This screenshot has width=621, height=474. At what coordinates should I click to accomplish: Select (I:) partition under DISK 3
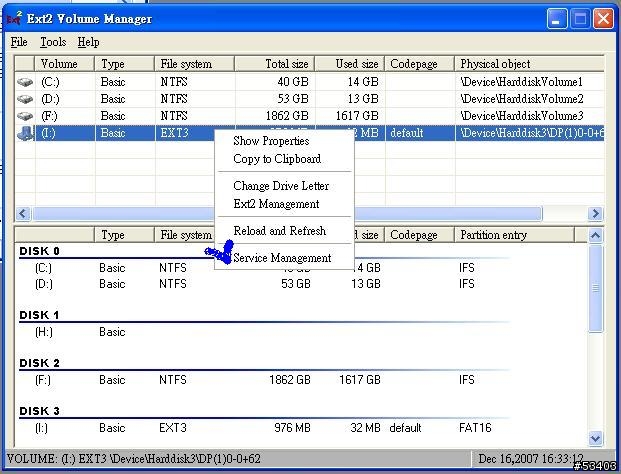(41, 428)
